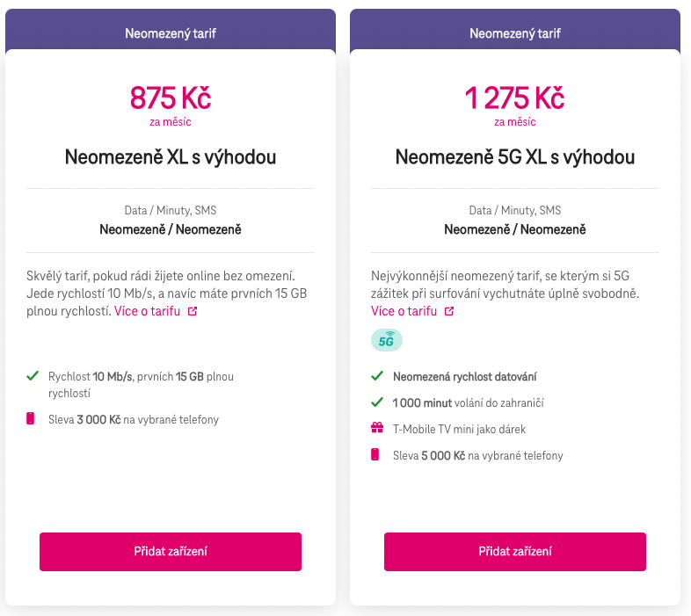
Task: Click checkmark beside "Neomezená rychlost datování"
Action: [377, 376]
